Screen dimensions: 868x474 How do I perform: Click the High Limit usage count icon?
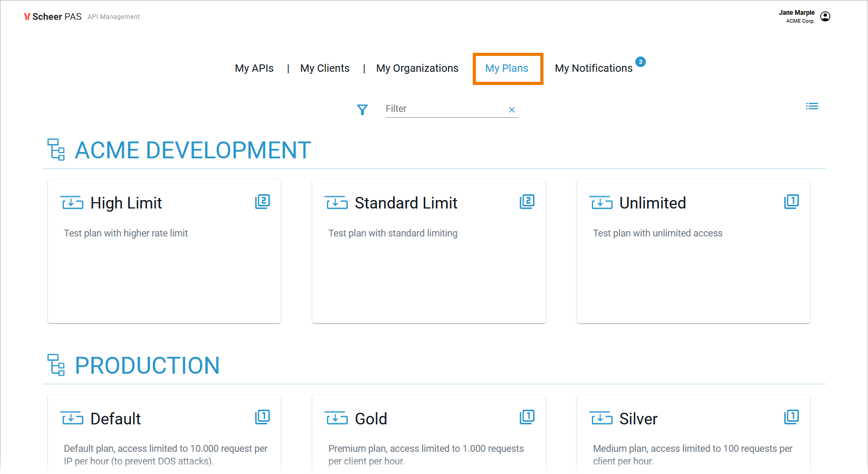coord(262,201)
